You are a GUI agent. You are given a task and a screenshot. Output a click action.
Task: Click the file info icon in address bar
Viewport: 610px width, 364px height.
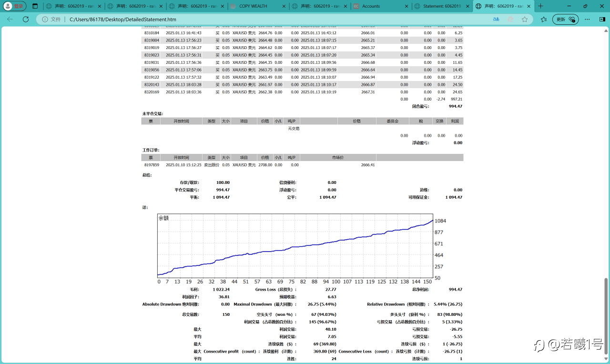[x=45, y=20]
